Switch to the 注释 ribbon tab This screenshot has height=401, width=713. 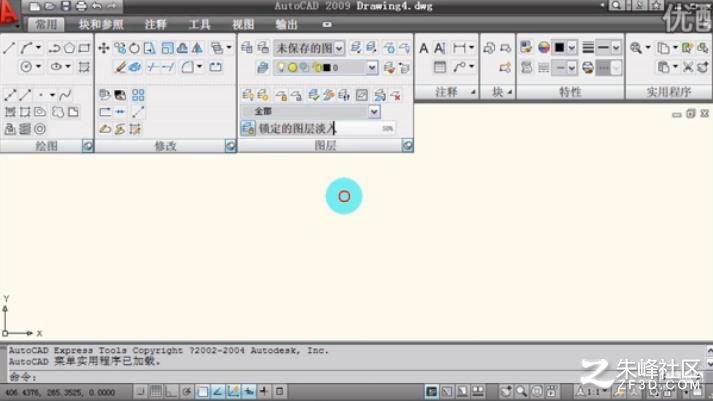tap(156, 24)
